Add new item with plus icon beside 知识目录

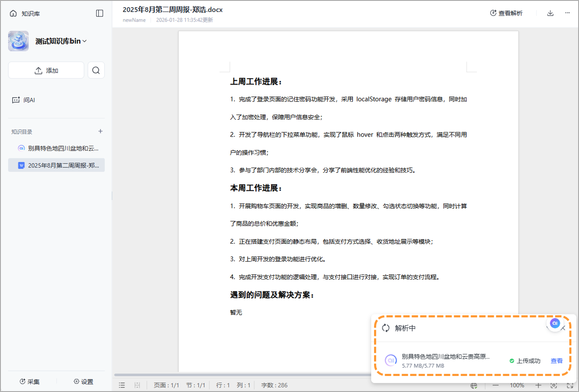100,131
